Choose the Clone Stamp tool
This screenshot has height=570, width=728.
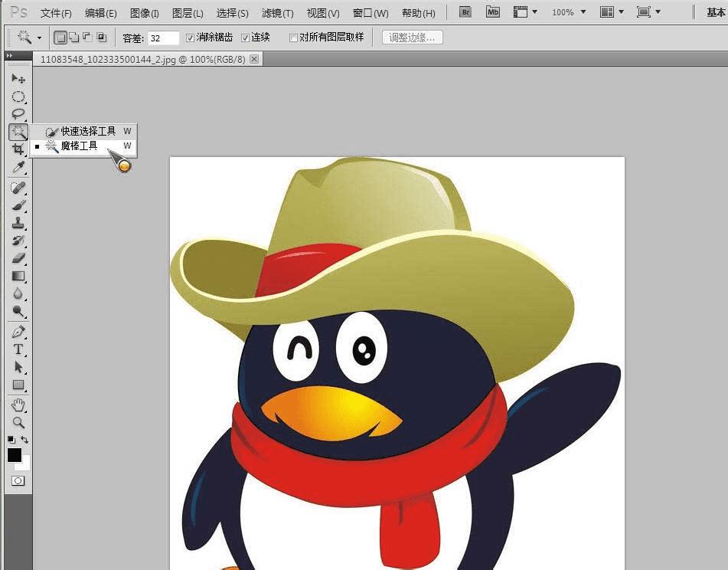coord(18,224)
